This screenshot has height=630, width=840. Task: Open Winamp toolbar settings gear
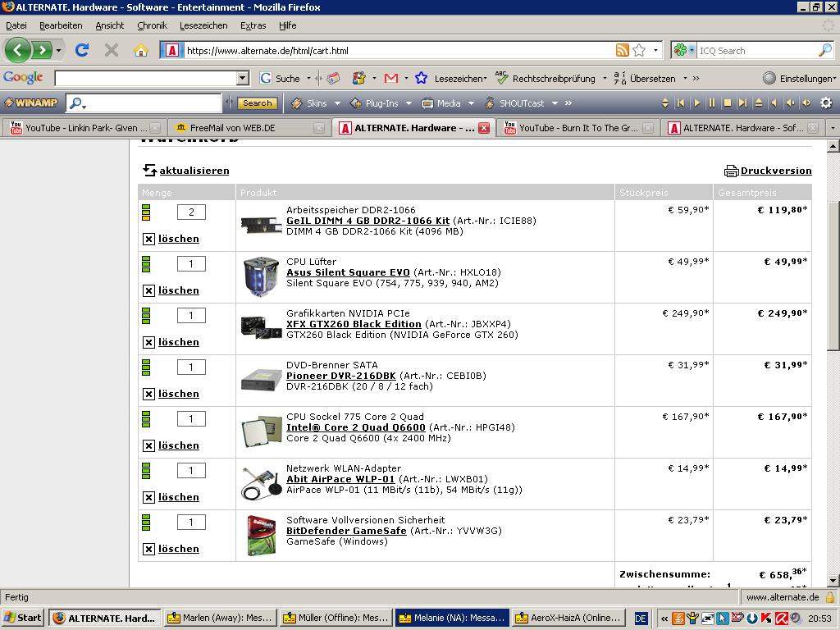826,103
